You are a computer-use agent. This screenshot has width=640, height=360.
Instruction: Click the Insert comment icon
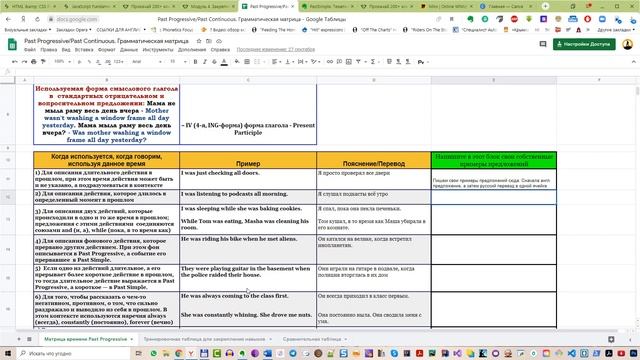[x=339, y=62]
